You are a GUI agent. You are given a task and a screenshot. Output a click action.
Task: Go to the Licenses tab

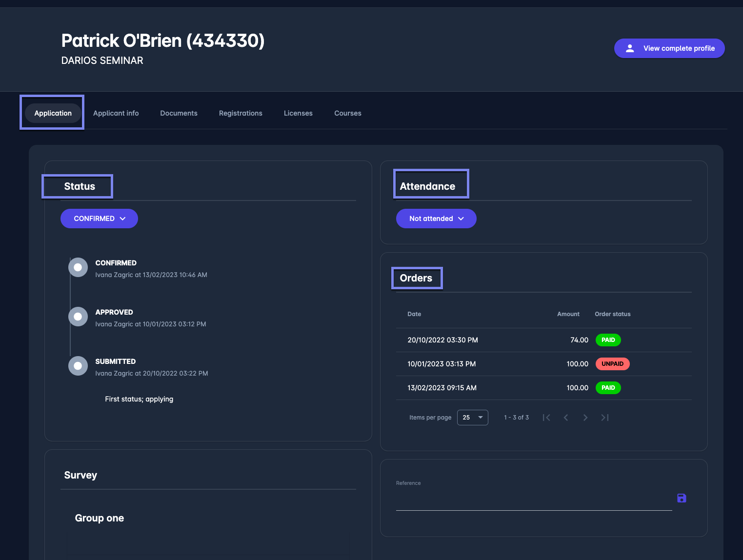pyautogui.click(x=298, y=113)
